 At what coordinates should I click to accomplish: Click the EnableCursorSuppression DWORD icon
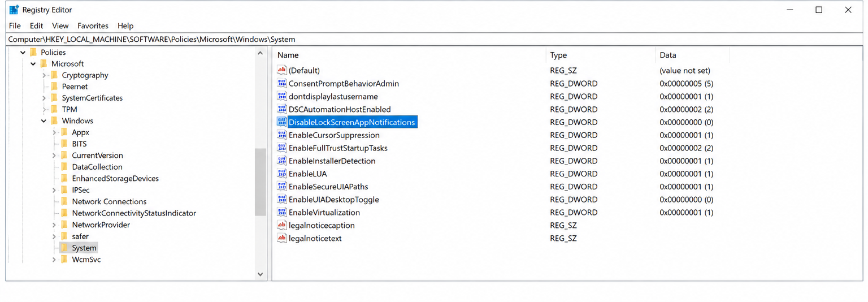282,135
